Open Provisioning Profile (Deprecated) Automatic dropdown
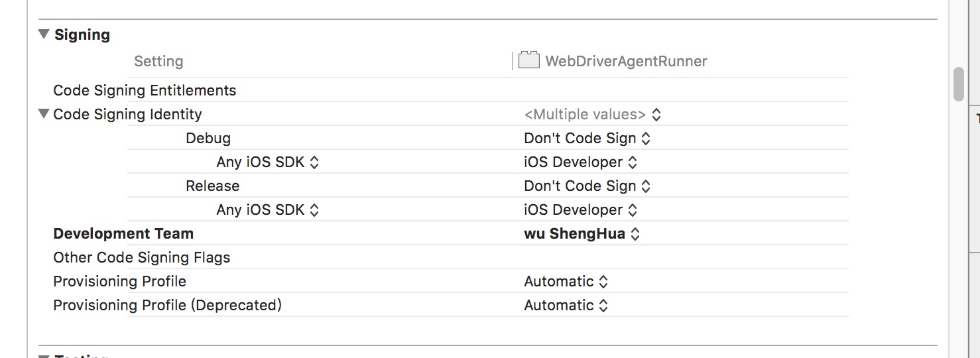980x358 pixels. point(566,306)
